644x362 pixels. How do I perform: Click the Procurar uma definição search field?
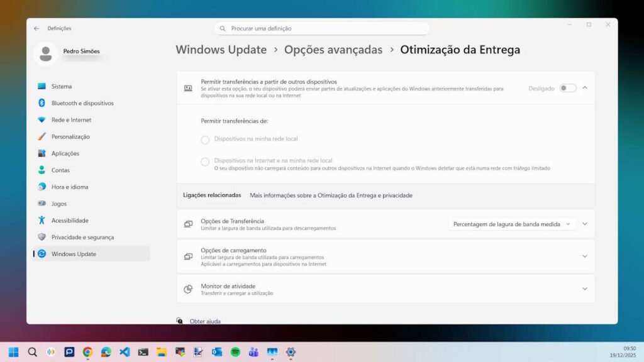pyautogui.click(x=322, y=28)
